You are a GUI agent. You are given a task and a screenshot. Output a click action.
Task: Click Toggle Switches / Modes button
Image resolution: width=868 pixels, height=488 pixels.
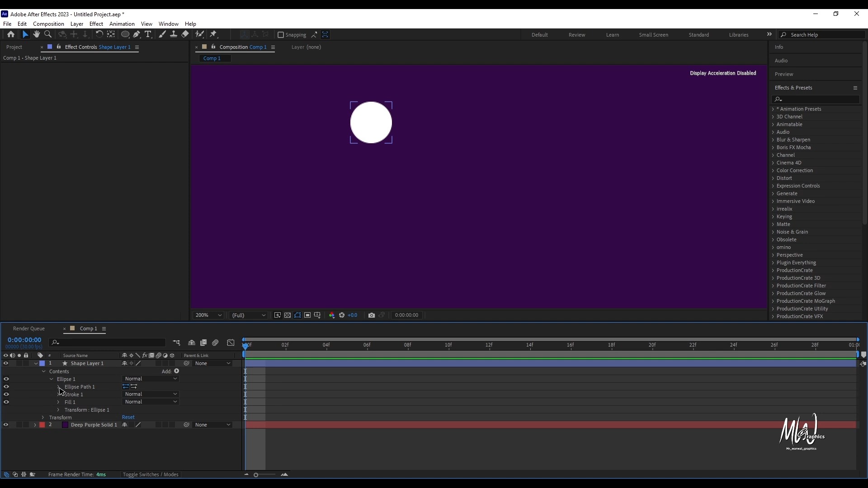151,474
